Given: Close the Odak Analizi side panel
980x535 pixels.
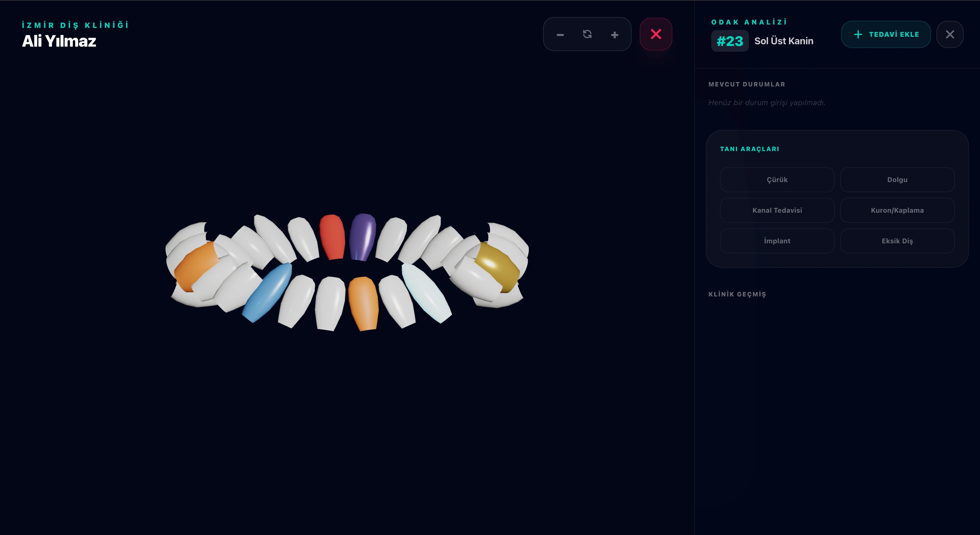Looking at the screenshot, I should click(x=950, y=34).
